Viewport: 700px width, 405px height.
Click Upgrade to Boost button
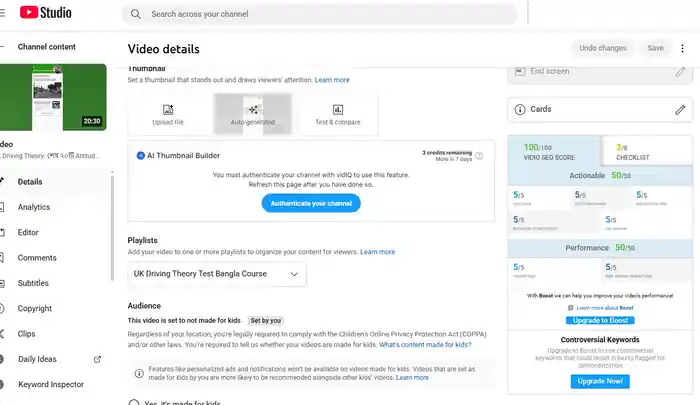click(600, 321)
